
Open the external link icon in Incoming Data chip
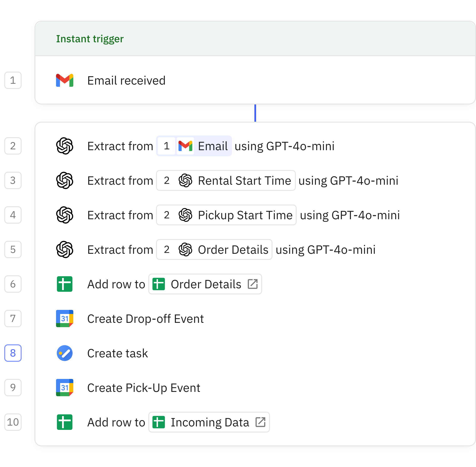tap(260, 422)
